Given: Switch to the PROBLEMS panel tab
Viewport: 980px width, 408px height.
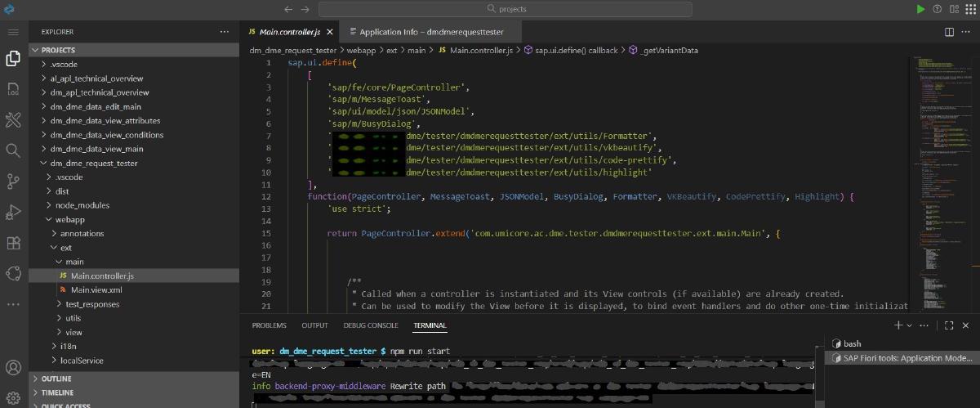Looking at the screenshot, I should (269, 325).
